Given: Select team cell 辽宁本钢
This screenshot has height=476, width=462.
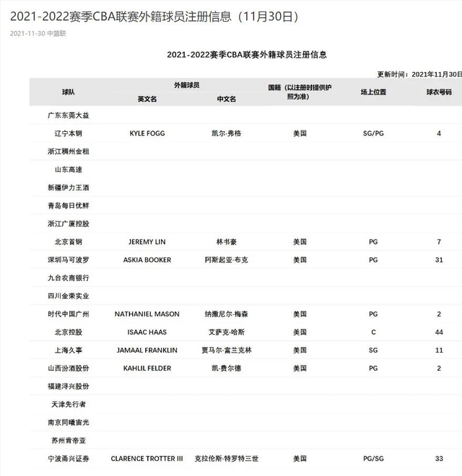Looking at the screenshot, I should pos(69,133).
